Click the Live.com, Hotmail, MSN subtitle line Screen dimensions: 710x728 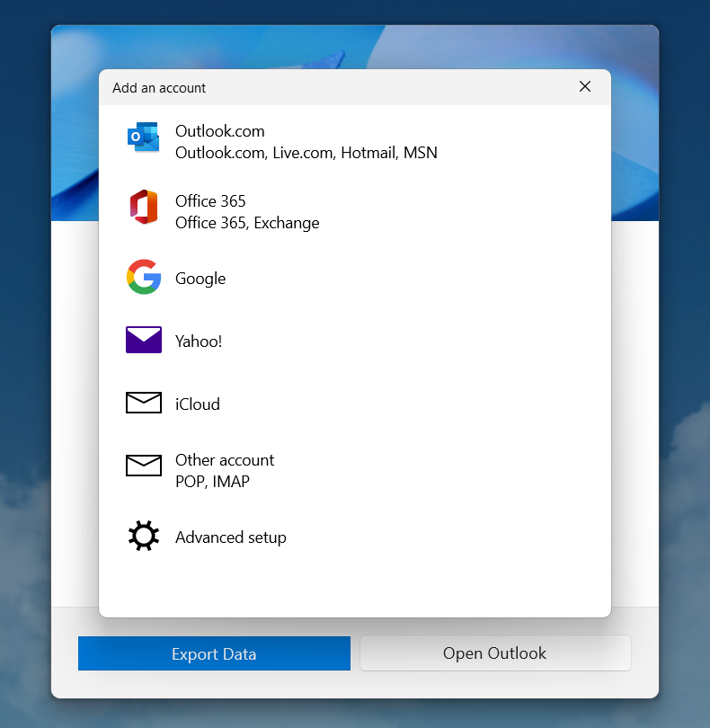click(306, 153)
